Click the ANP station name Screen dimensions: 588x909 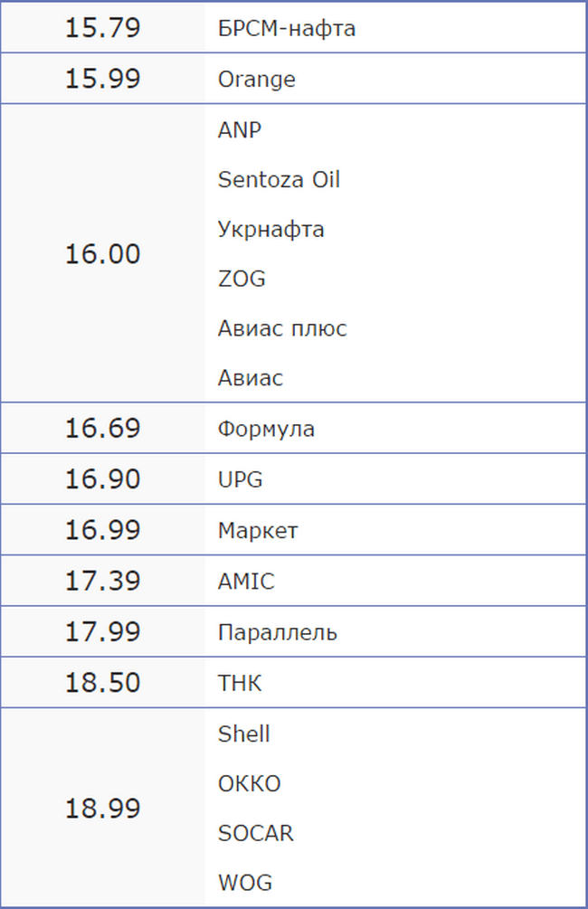[240, 130]
